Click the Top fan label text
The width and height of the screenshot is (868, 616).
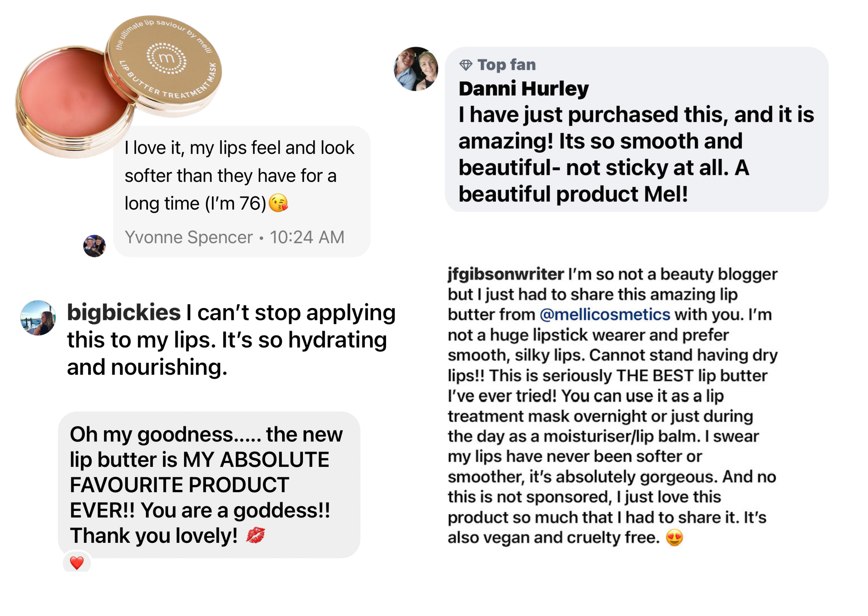click(507, 65)
